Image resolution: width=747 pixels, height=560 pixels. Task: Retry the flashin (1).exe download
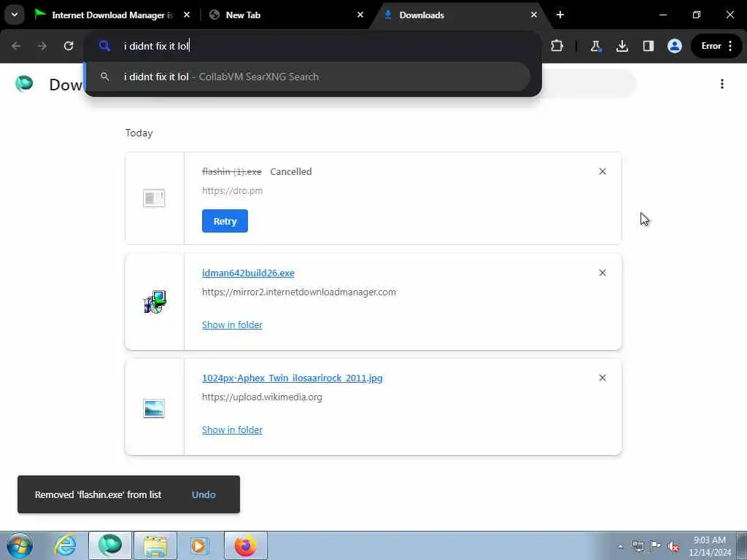[225, 221]
